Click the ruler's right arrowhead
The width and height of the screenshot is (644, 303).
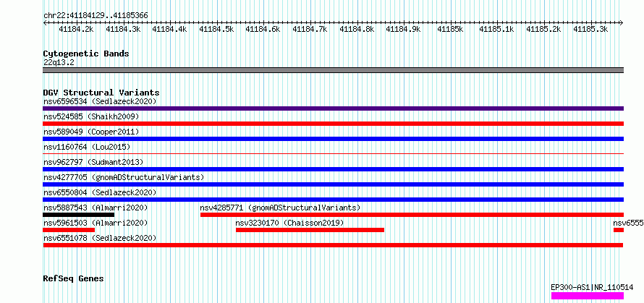(622, 23)
